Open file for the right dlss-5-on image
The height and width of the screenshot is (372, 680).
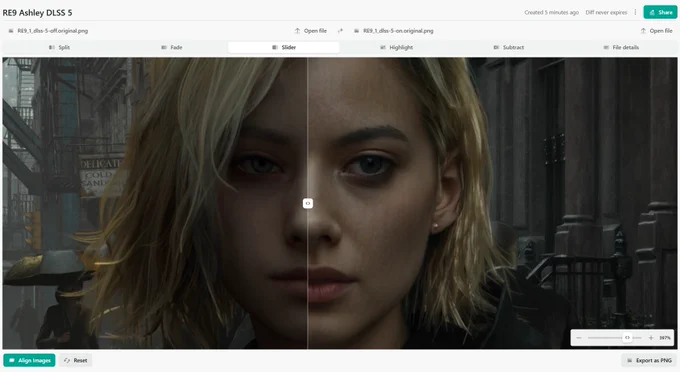coord(656,31)
